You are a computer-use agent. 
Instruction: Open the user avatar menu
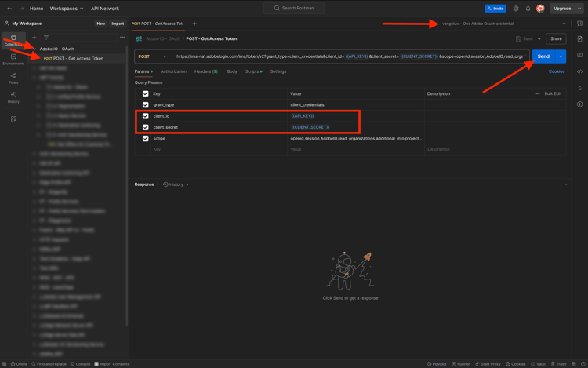pyautogui.click(x=540, y=9)
